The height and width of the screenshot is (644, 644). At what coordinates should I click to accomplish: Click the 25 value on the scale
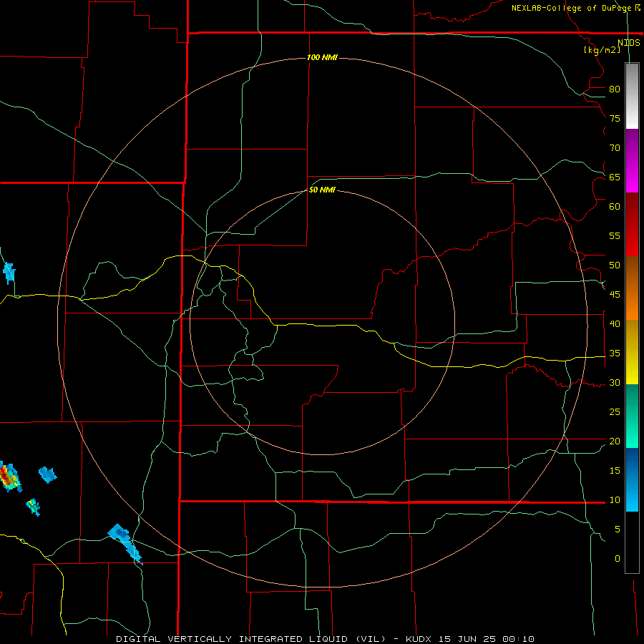tap(615, 412)
